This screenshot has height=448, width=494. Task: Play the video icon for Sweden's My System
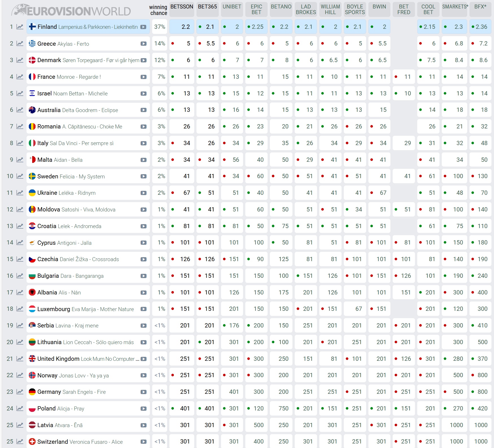(143, 176)
